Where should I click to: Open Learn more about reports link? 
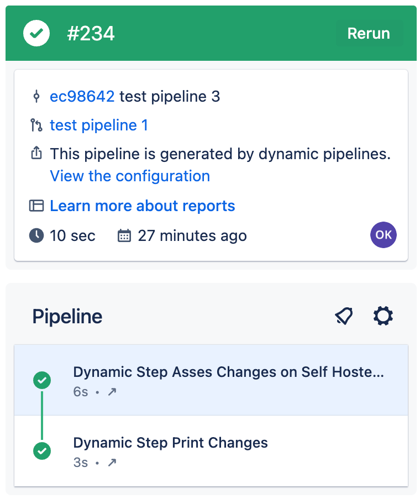142,206
